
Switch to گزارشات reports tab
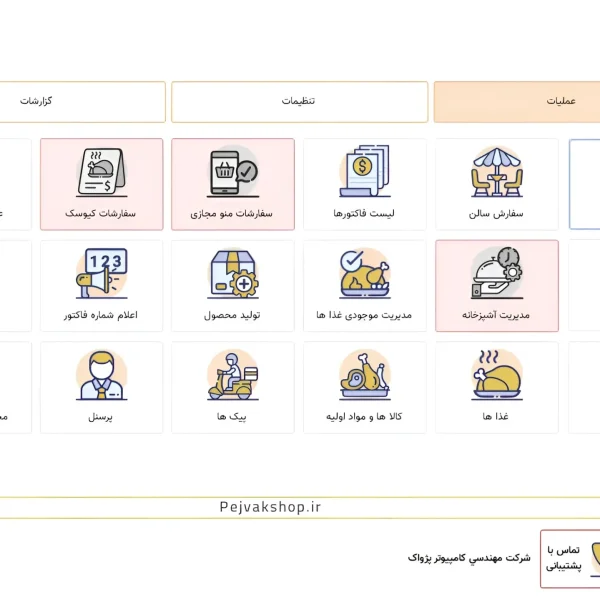(83, 102)
